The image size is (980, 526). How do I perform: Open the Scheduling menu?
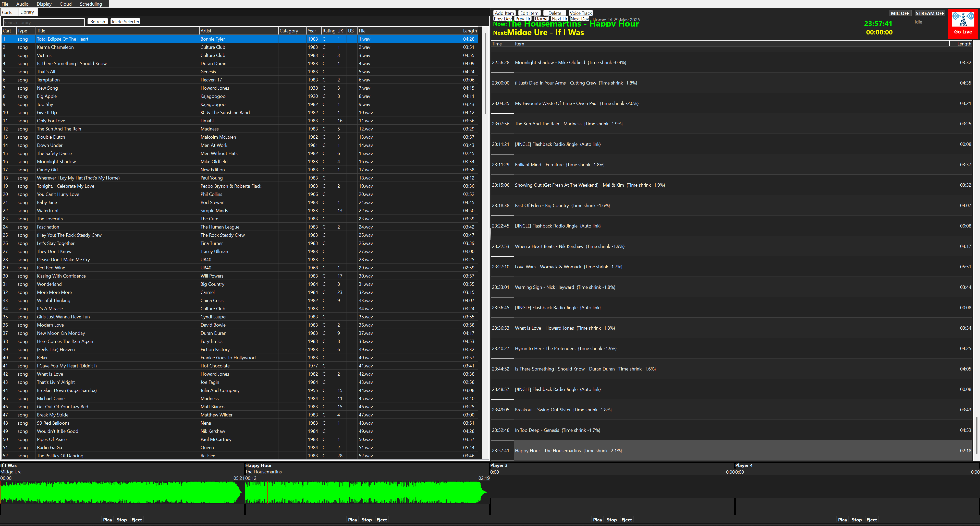(91, 4)
